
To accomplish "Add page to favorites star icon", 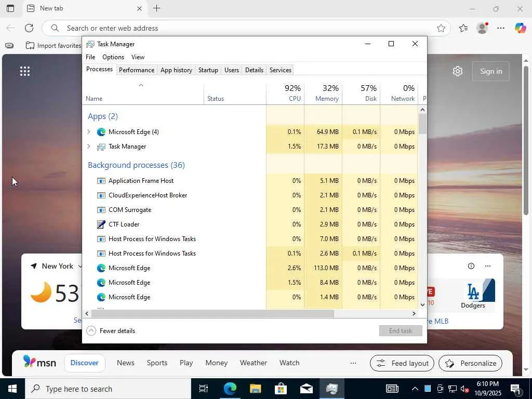I will click(x=441, y=28).
